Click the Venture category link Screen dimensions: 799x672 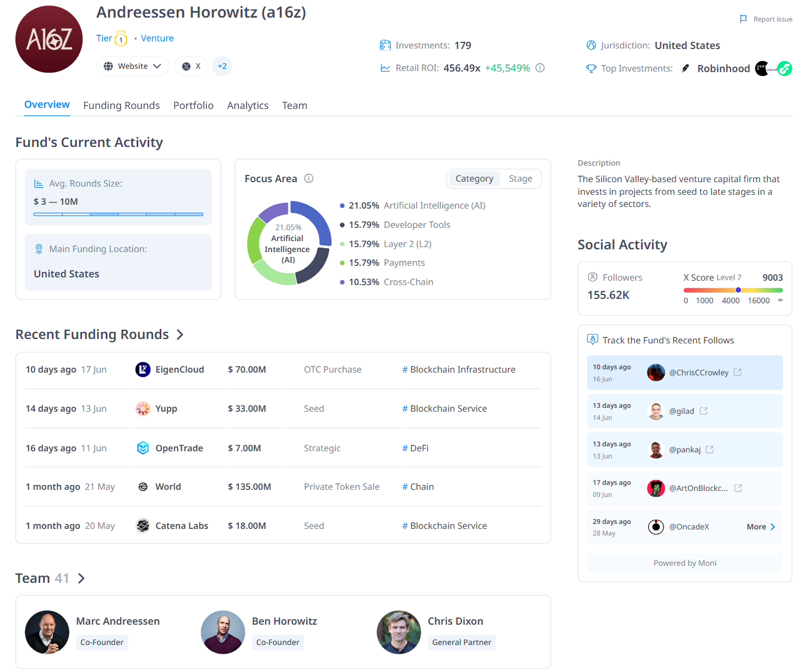click(157, 38)
